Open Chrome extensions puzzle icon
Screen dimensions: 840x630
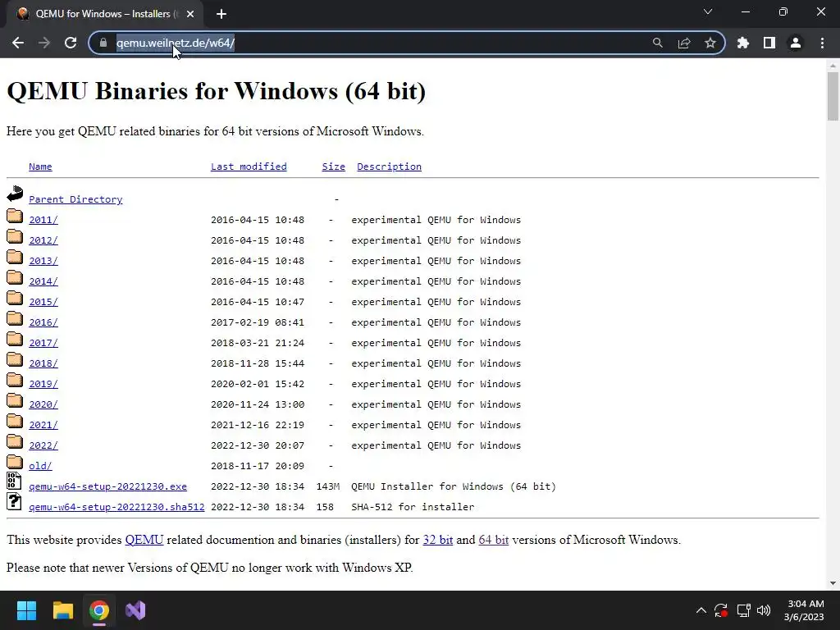click(x=743, y=43)
